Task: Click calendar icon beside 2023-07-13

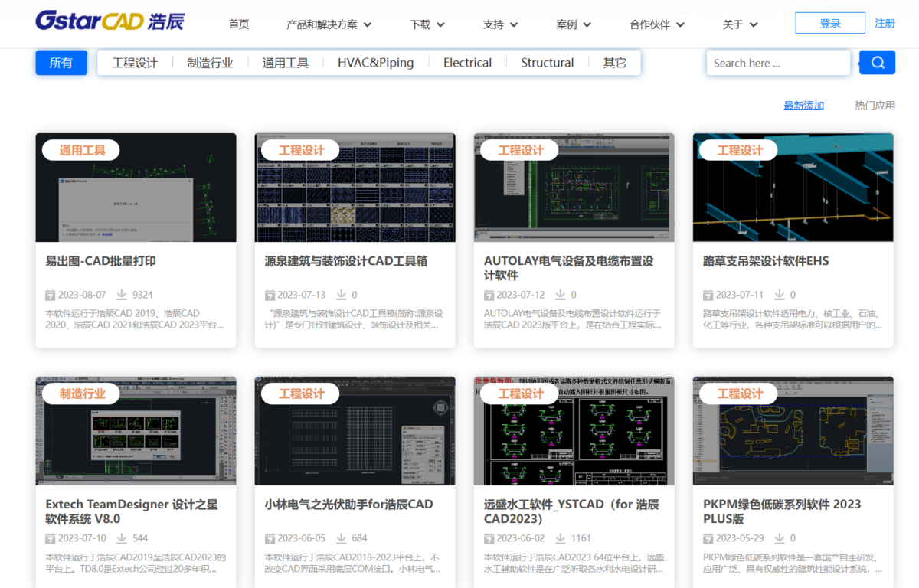Action: [x=270, y=295]
